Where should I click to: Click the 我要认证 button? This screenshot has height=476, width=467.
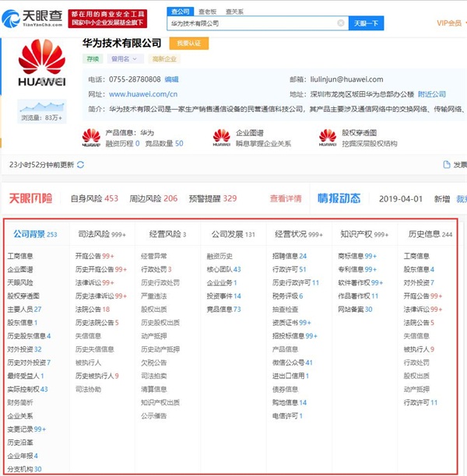tap(189, 44)
